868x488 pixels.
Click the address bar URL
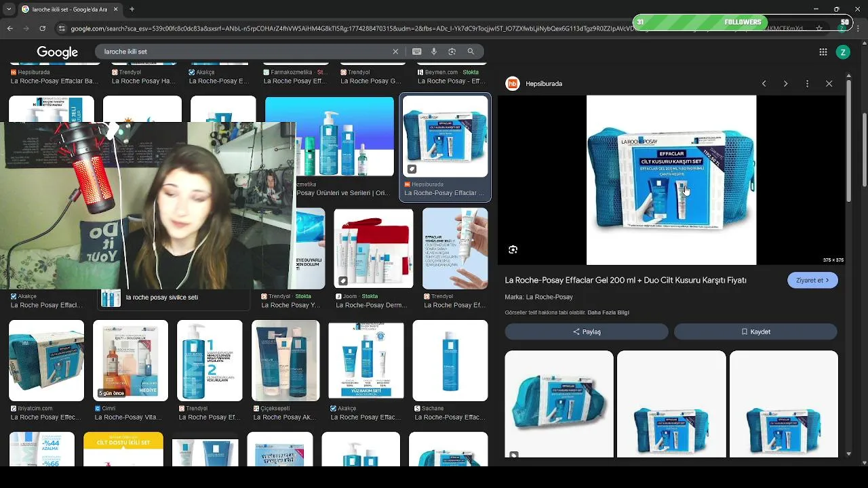(x=434, y=28)
